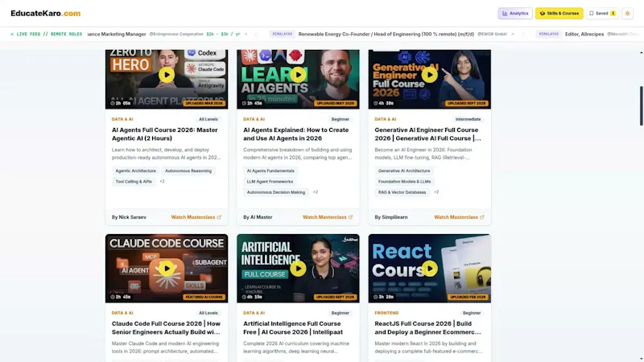This screenshot has width=644, height=362.
Task: Click the FEATURED AI COURSE badge
Action: [204, 297]
